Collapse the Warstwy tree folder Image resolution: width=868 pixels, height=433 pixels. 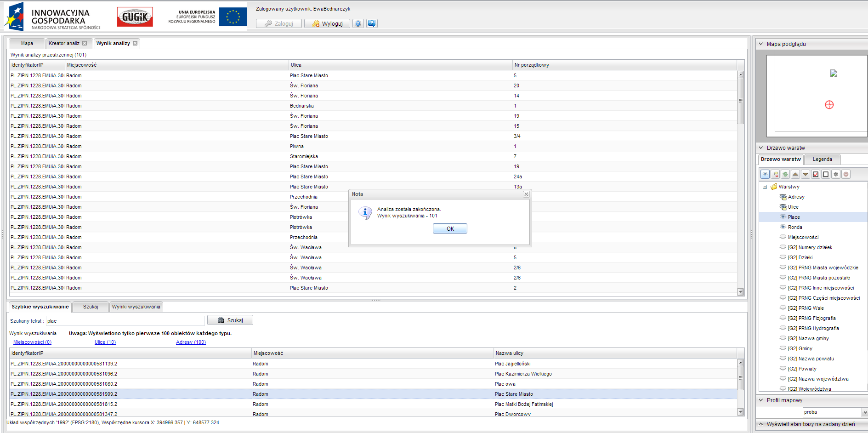[765, 187]
